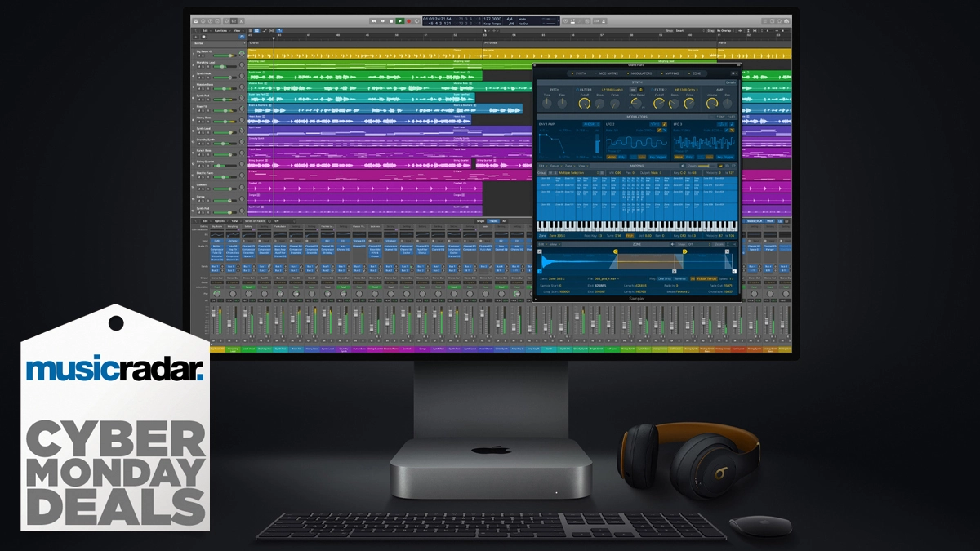This screenshot has width=980, height=551.
Task: Solo the Conga track header
Action: click(203, 201)
